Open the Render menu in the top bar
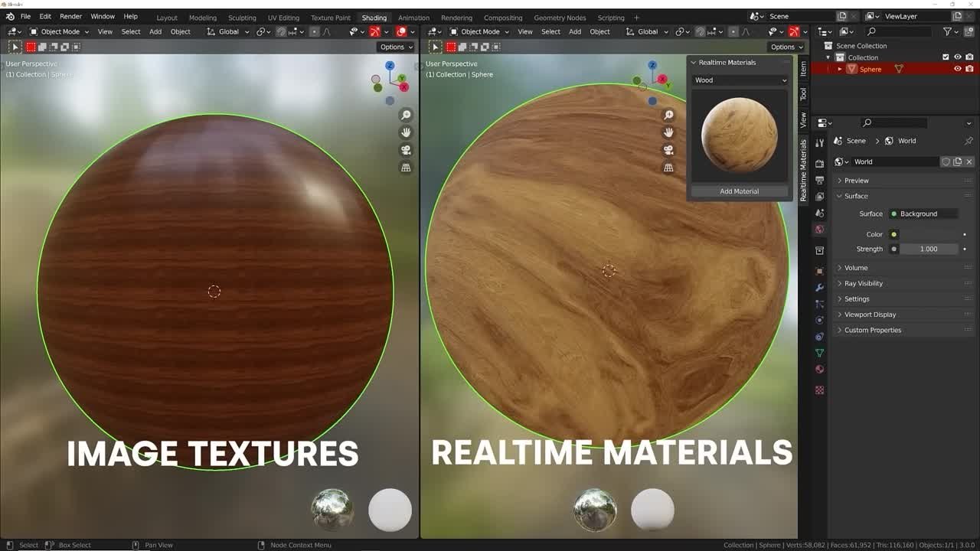Image resolution: width=980 pixels, height=551 pixels. (70, 16)
